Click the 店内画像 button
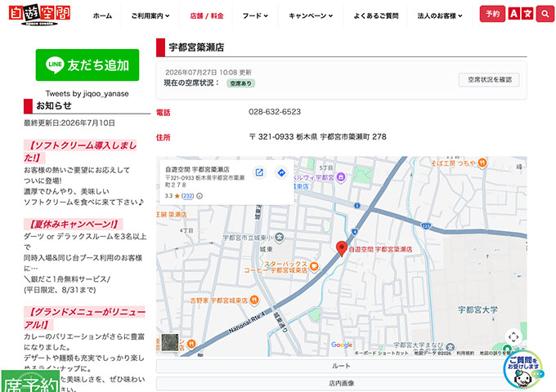Screen dimensions: 556x392 tap(341, 383)
